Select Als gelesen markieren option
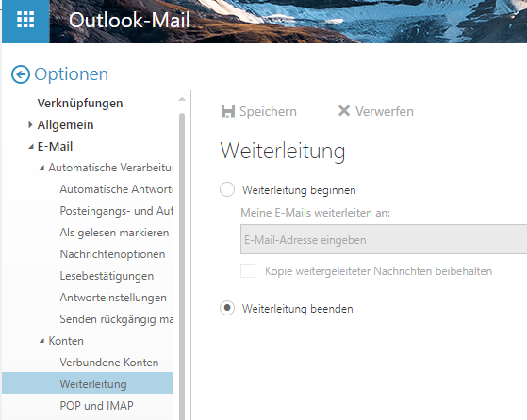The image size is (527, 420). coord(114,233)
